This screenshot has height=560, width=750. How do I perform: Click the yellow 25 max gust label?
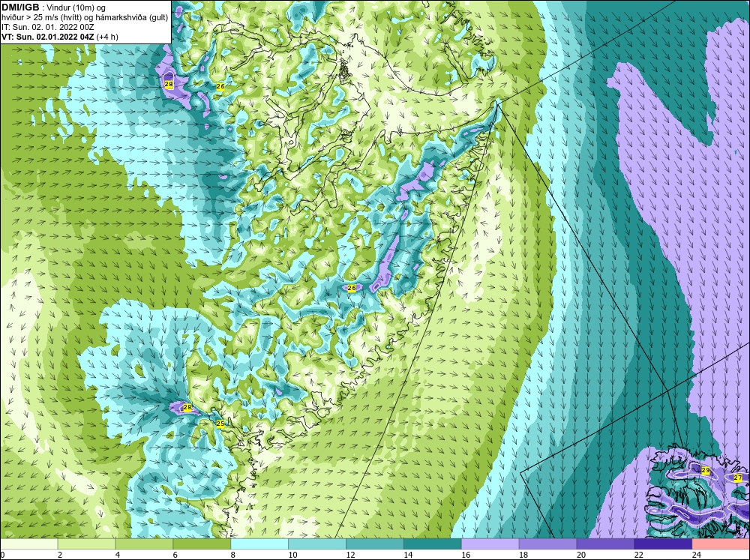[x=220, y=424]
